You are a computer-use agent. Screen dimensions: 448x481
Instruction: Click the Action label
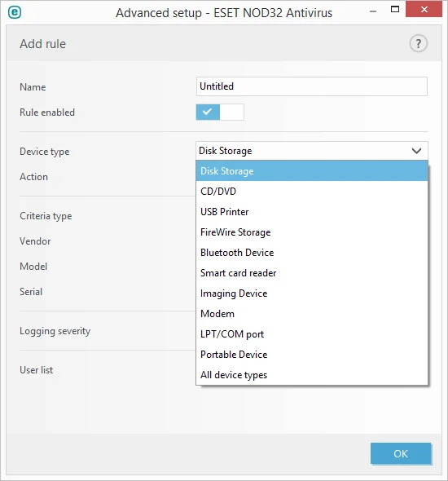(x=33, y=177)
